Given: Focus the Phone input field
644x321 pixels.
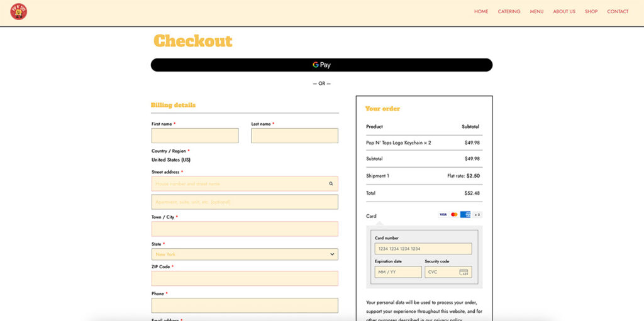Looking at the screenshot, I should coord(245,306).
